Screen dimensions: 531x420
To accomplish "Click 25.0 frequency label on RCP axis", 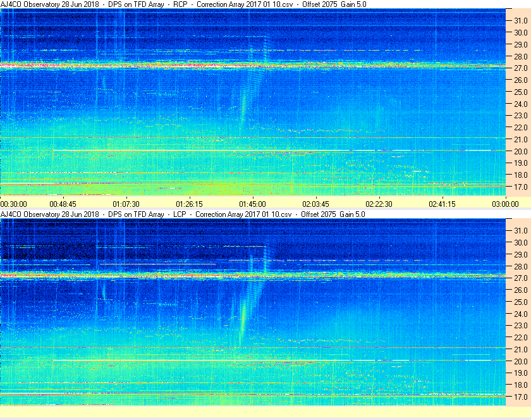I will [521, 92].
